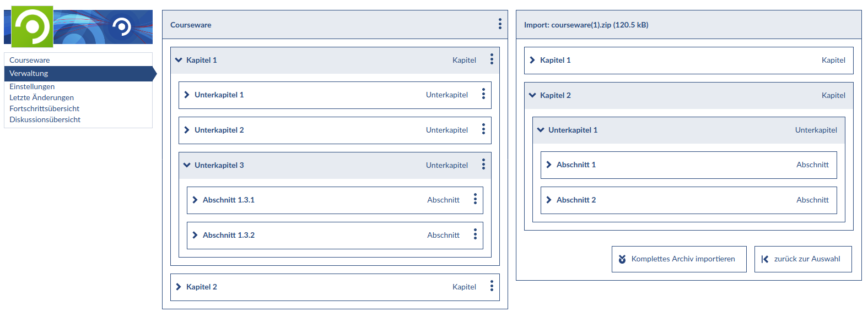Click zurück zur Auswahl button
The width and height of the screenshot is (868, 317).
[x=802, y=259]
